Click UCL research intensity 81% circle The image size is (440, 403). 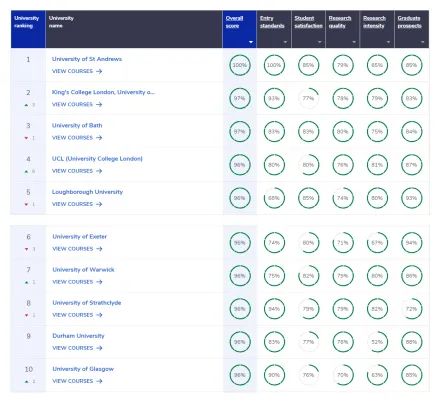(x=377, y=165)
